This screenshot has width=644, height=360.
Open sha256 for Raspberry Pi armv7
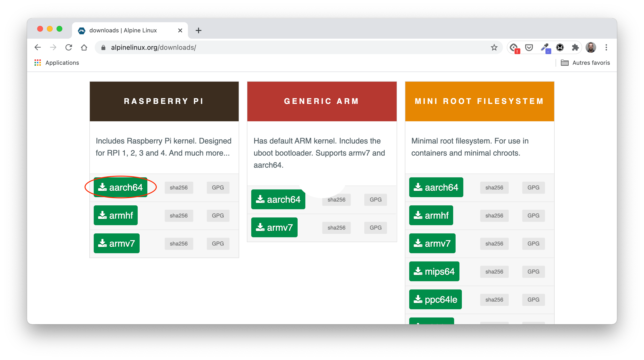click(179, 244)
